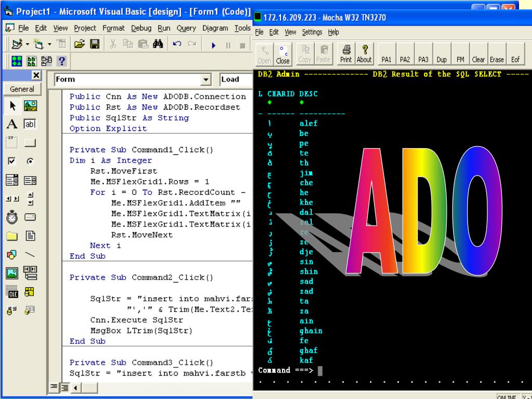
Task: Select the TextBox control in the toolbox
Action: pos(30,124)
